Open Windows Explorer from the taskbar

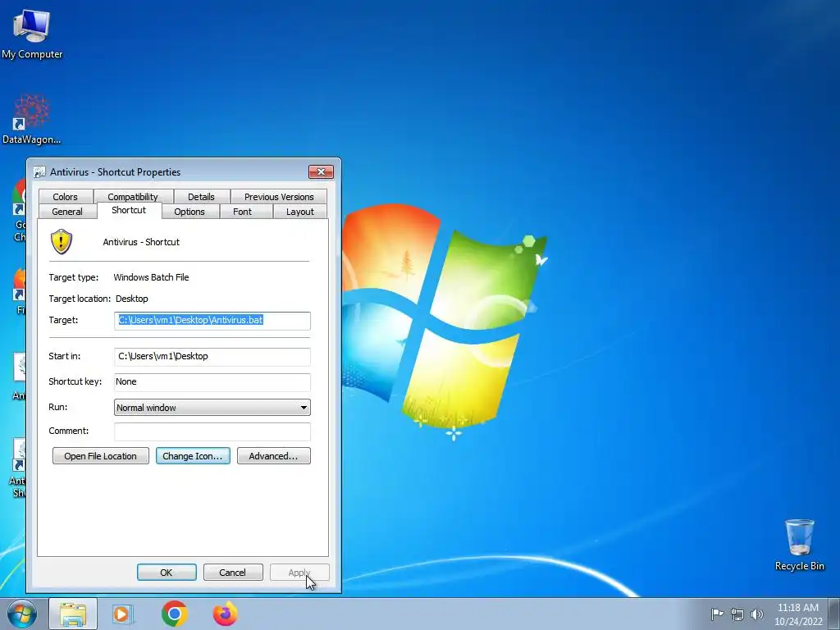[73, 614]
